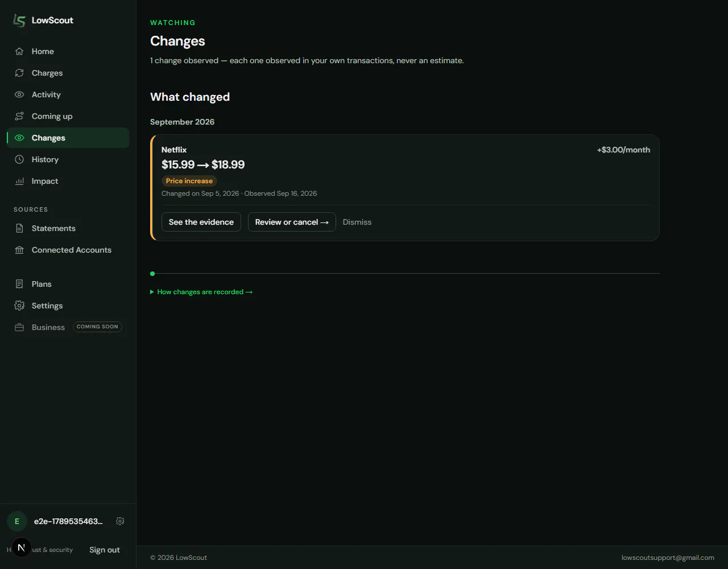Click the Settings gear icon in sidebar
728x569 pixels.
click(x=19, y=306)
